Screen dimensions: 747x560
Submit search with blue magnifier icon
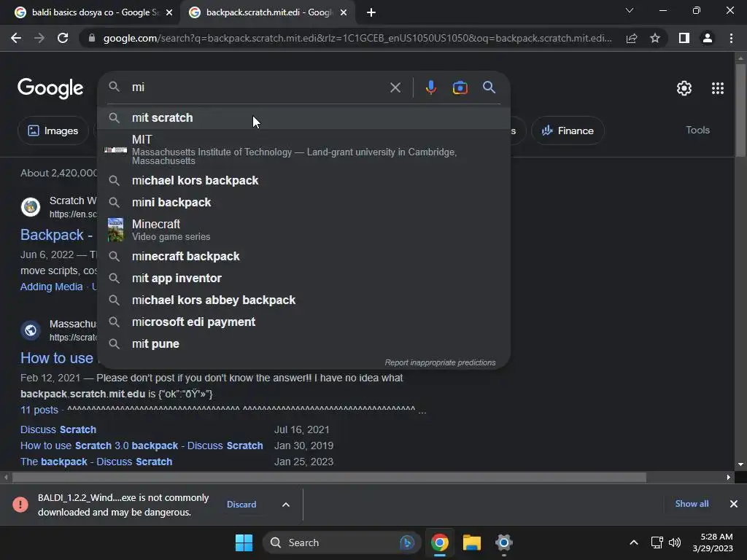coord(489,87)
